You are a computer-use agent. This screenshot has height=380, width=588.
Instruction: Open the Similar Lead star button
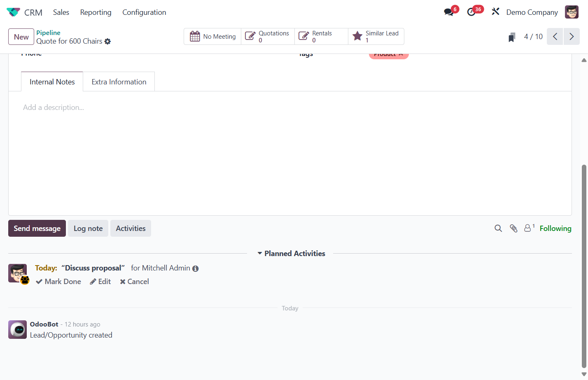[376, 37]
